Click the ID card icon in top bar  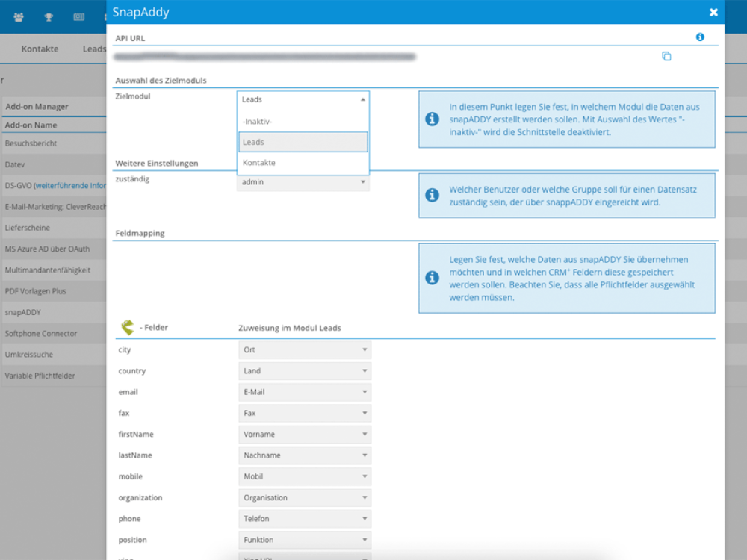79,16
